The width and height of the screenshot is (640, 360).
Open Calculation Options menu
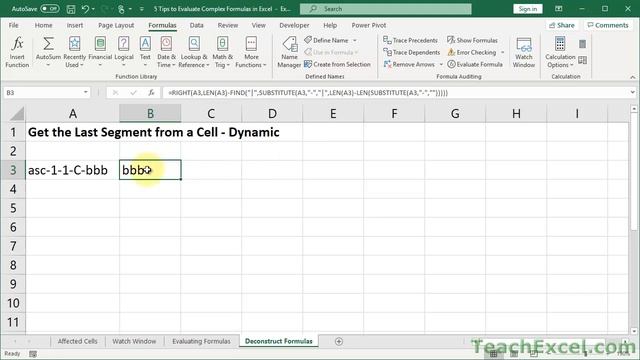(560, 52)
